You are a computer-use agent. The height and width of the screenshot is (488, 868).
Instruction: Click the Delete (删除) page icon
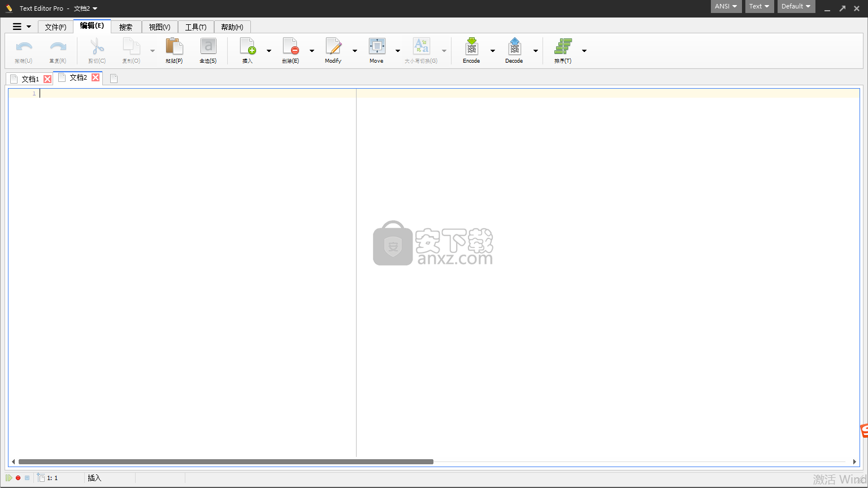(x=290, y=46)
